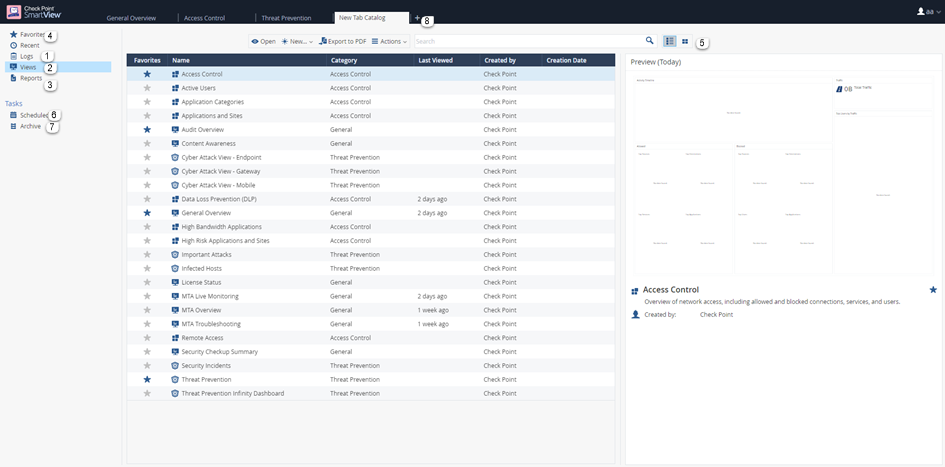Add a new tab with plus icon
The image size is (945, 467).
[x=417, y=18]
